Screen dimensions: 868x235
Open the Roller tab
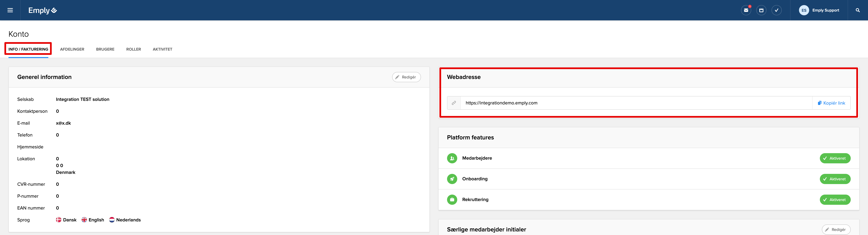pos(133,49)
